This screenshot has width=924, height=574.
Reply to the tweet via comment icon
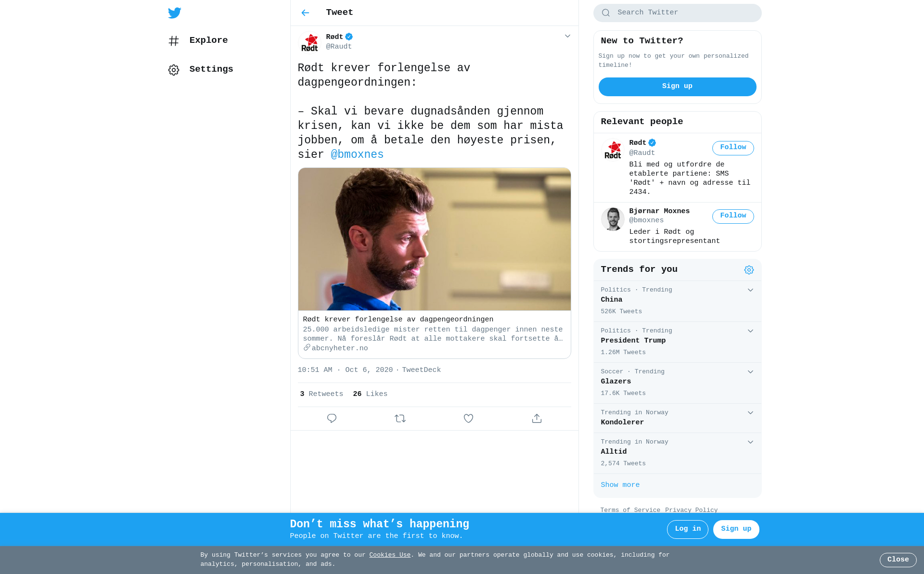tap(332, 419)
